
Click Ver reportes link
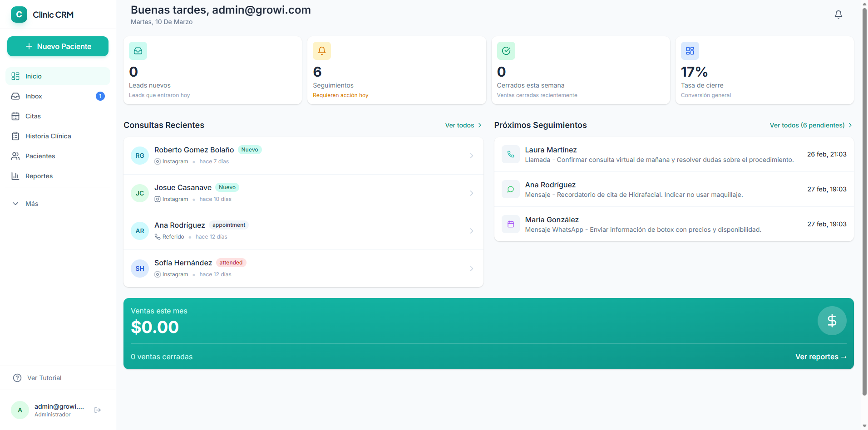pos(821,357)
